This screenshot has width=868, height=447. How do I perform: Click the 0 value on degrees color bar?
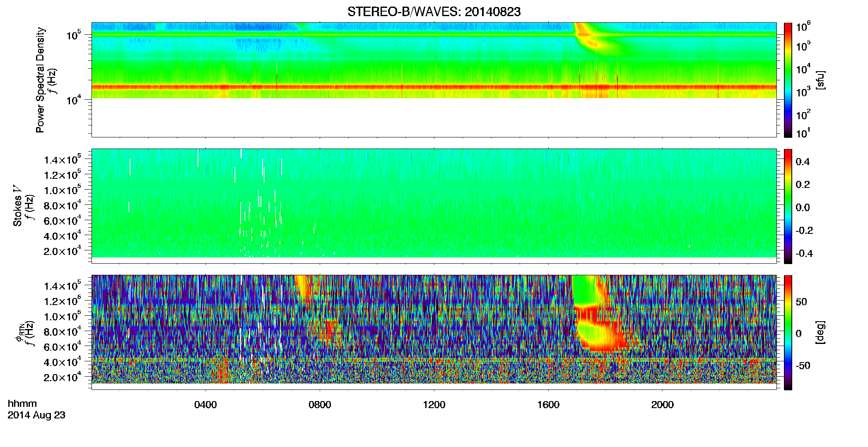coord(798,334)
